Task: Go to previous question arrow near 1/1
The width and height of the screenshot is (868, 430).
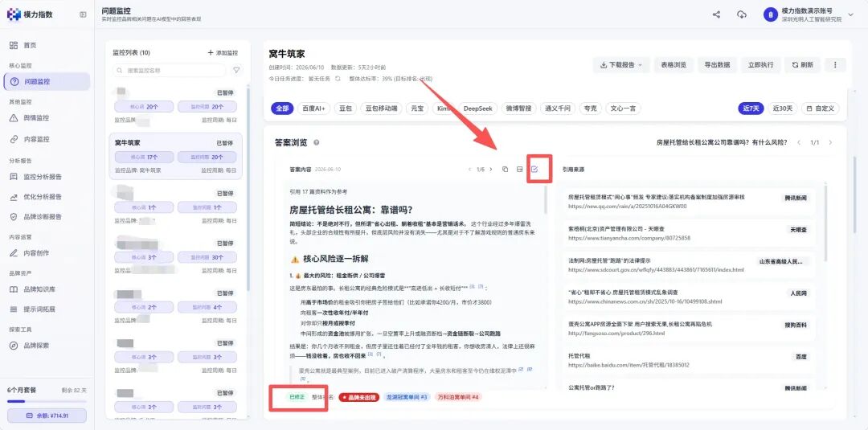Action: pyautogui.click(x=799, y=143)
